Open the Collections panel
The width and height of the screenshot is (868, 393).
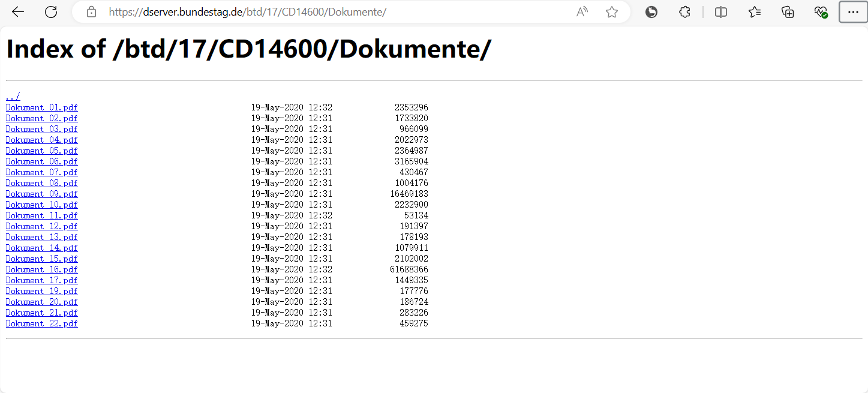pos(788,12)
